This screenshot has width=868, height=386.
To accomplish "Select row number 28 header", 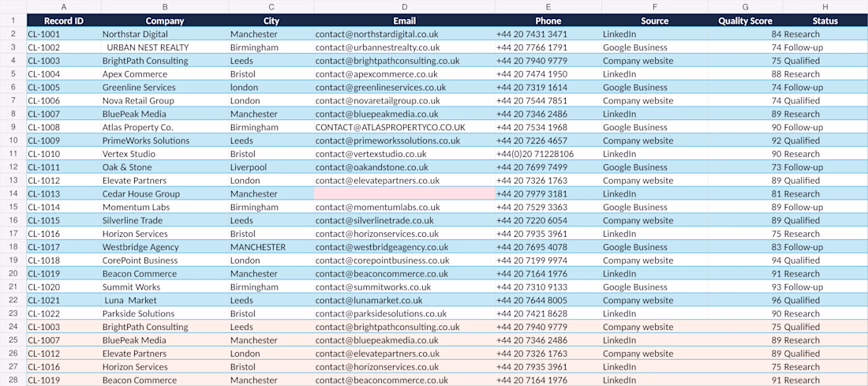I will (x=13, y=380).
